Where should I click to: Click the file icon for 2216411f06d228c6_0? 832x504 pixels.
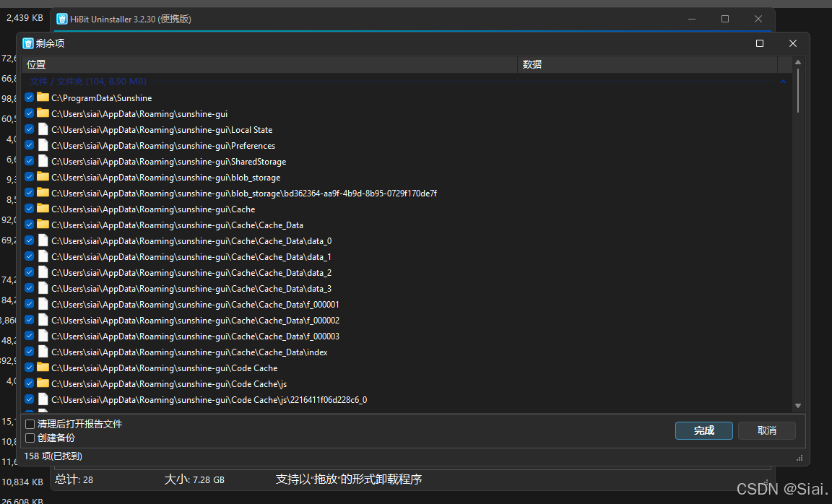[43, 399]
